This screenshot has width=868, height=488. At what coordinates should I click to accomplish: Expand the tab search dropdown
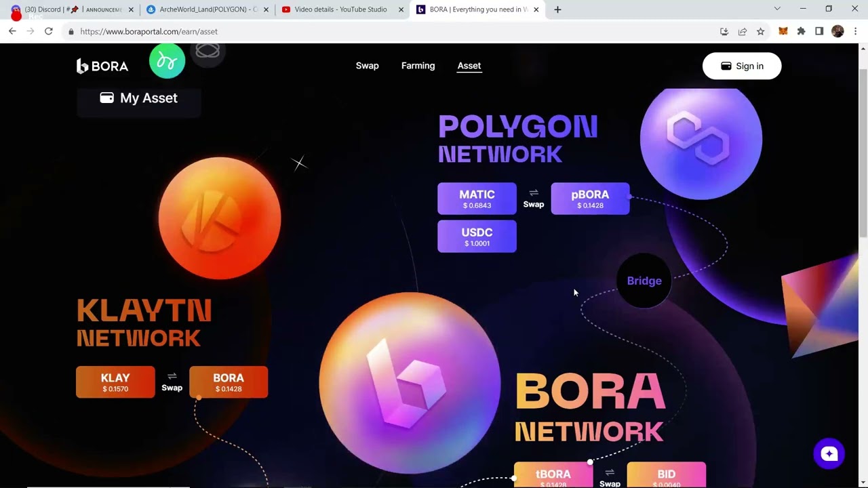point(777,9)
